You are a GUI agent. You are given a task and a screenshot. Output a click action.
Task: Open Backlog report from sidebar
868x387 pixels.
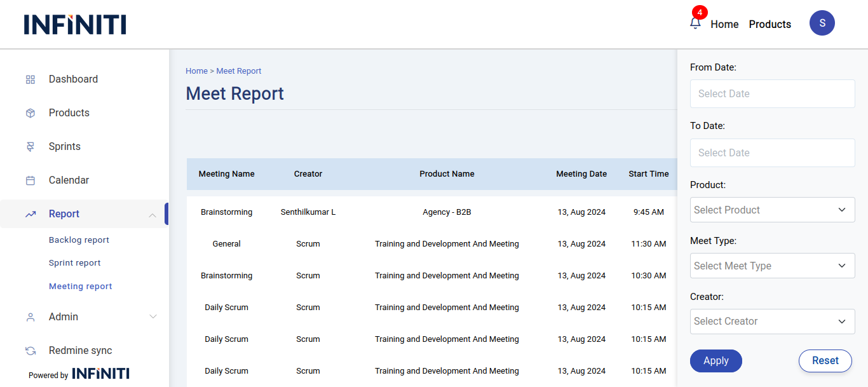coord(79,240)
